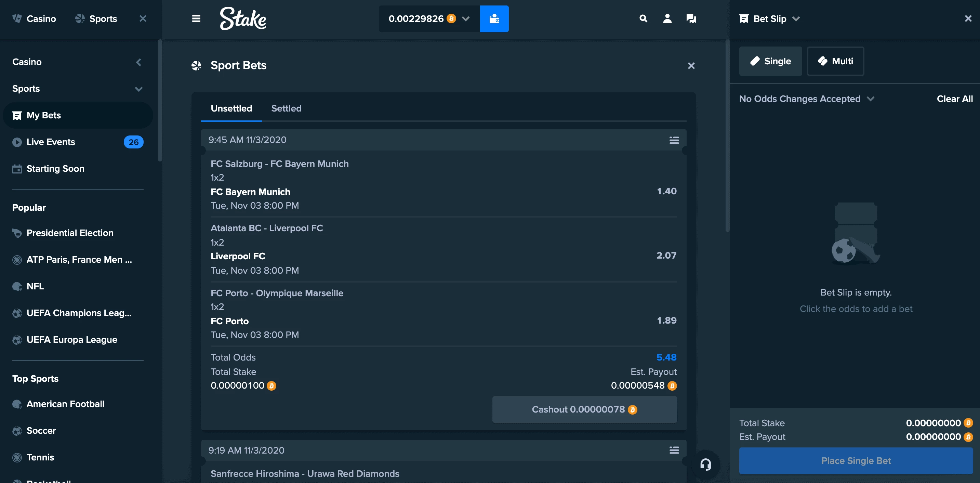980x483 pixels.
Task: Click the Liverpool FC odds 2.07
Action: [666, 256]
